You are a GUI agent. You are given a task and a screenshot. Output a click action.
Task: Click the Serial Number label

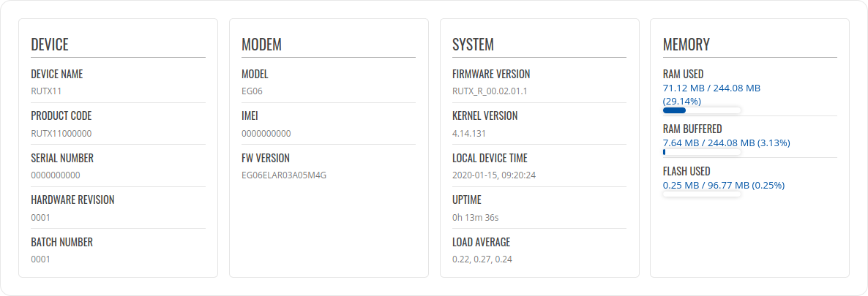[x=62, y=158]
